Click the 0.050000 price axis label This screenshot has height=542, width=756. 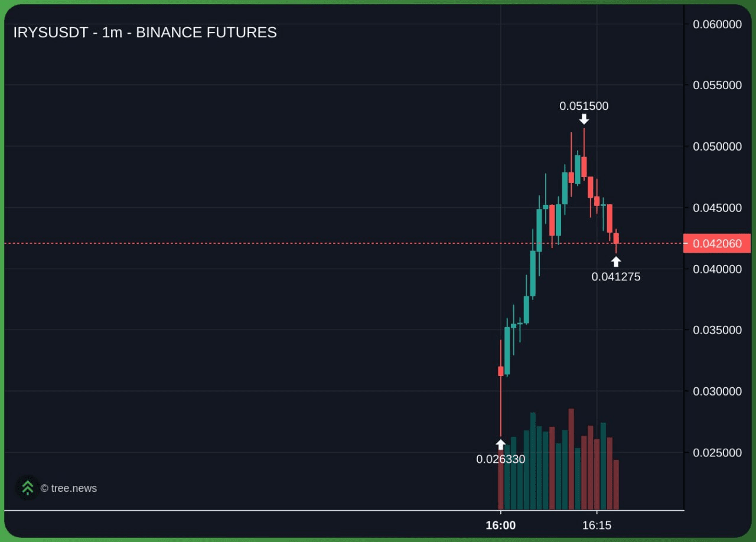[717, 146]
